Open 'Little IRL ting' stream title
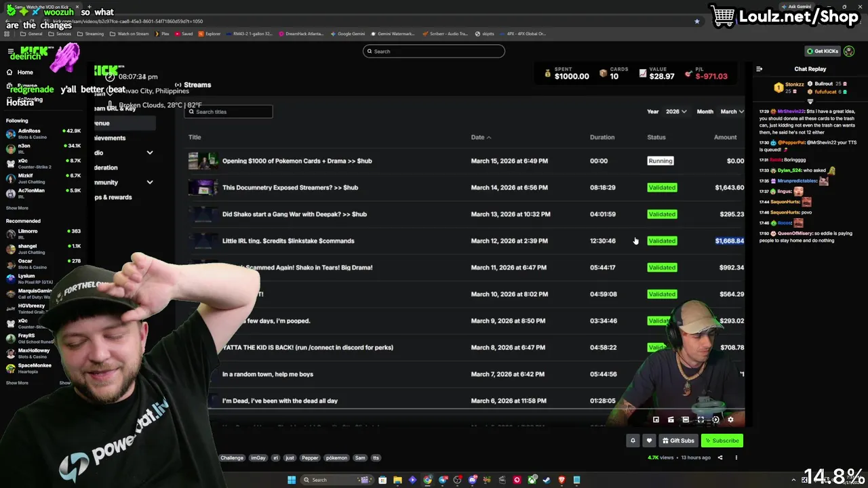The image size is (868, 488). tap(288, 241)
